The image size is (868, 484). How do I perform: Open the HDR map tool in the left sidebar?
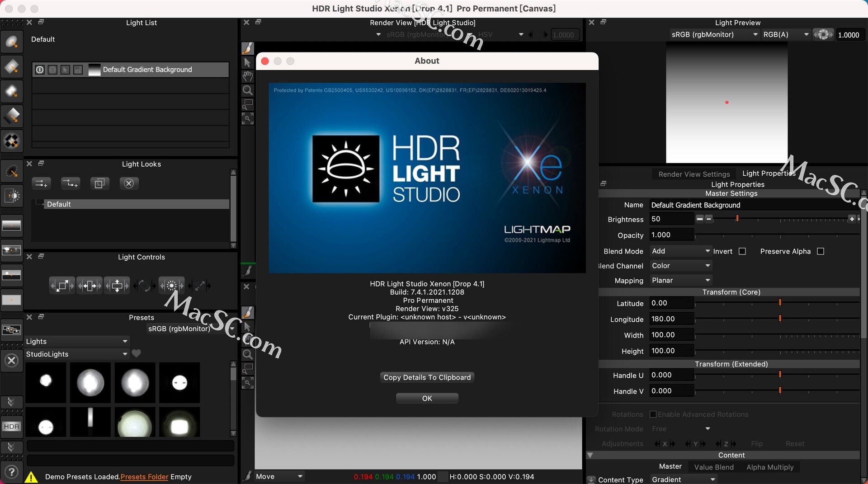pos(12,425)
